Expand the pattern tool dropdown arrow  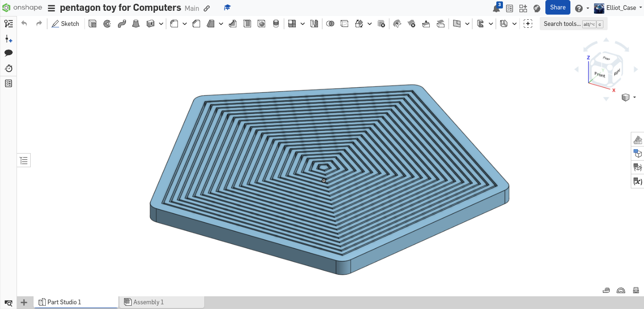click(x=302, y=24)
